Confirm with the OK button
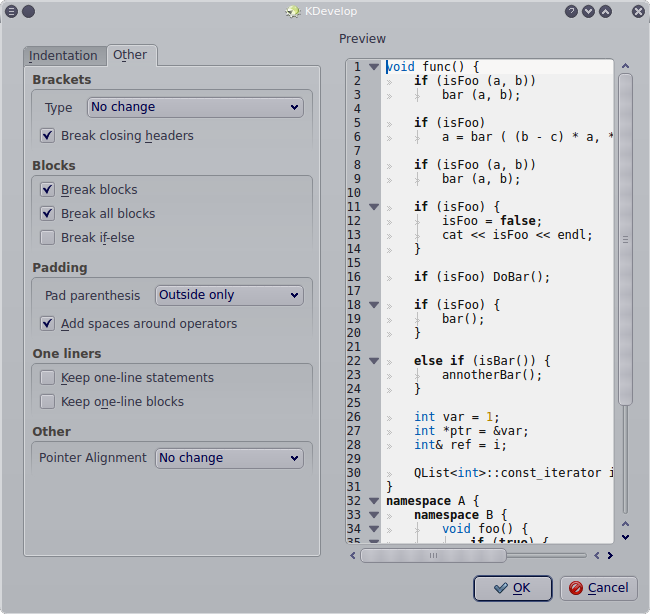Screen dimensions: 650x614 [513, 588]
